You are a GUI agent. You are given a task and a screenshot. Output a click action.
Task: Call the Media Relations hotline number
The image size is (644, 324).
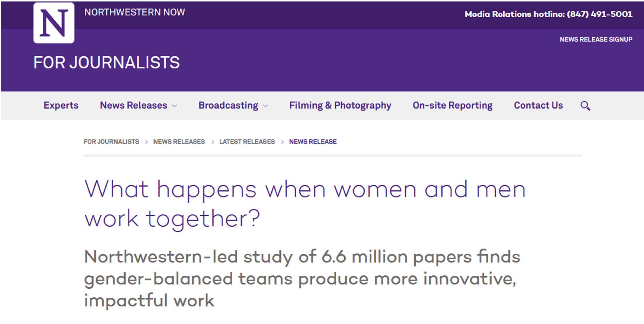coord(599,14)
